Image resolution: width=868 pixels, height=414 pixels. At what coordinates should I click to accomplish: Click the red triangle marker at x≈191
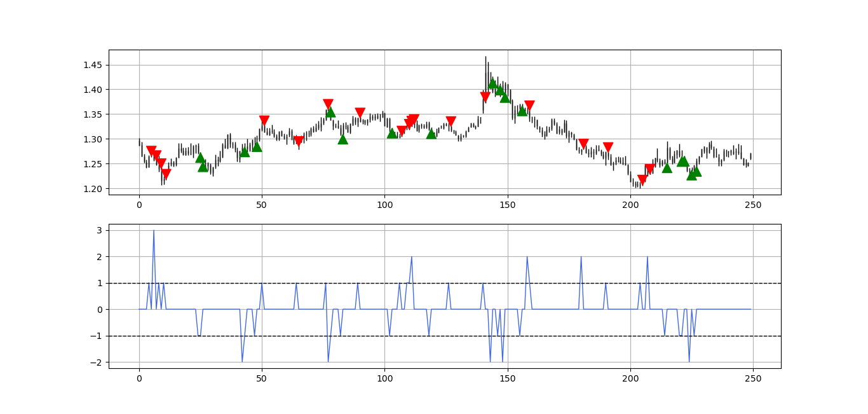pyautogui.click(x=608, y=148)
